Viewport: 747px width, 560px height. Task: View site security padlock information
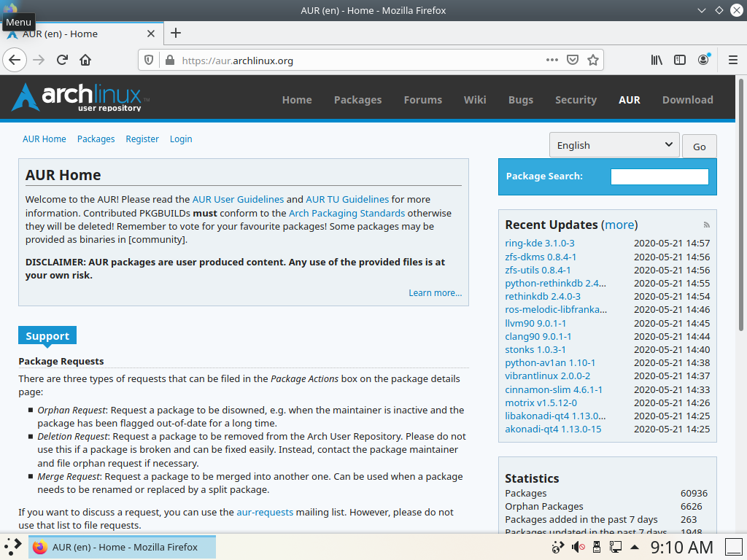169,61
